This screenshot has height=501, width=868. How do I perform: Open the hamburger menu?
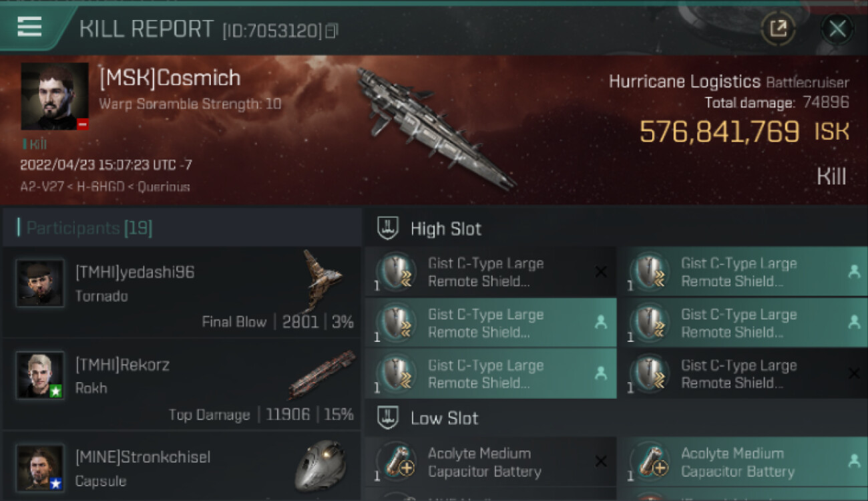click(29, 27)
